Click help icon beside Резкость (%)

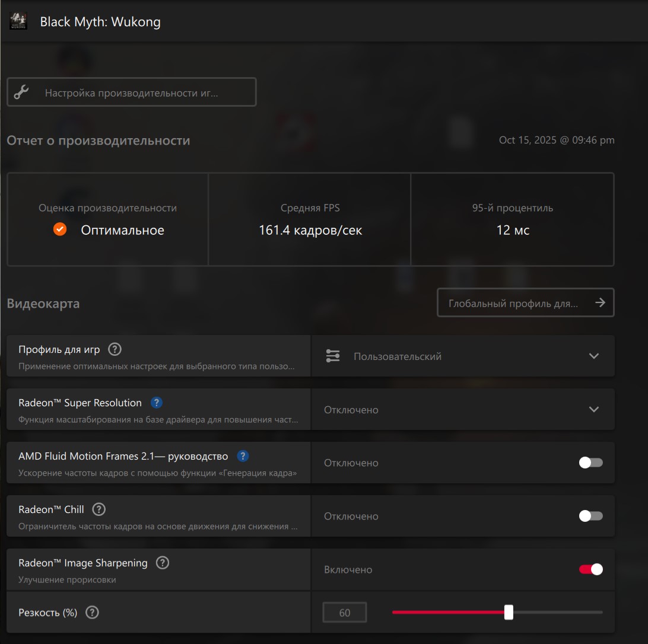pos(92,613)
